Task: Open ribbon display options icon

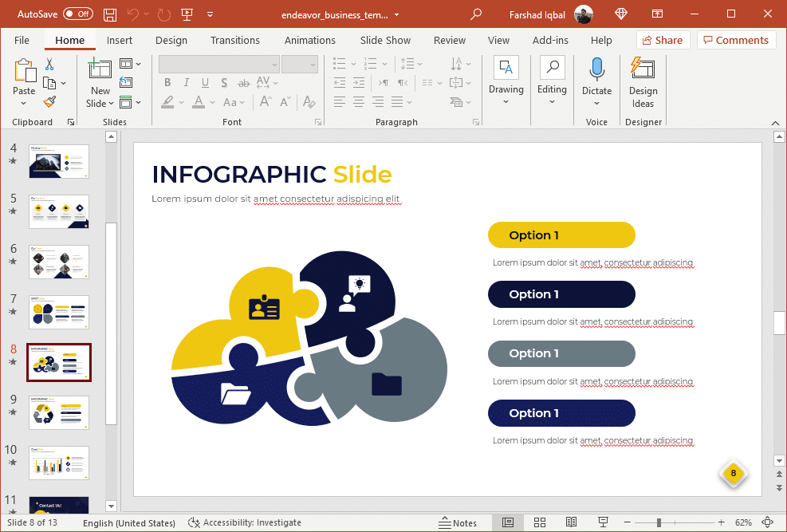Action: pos(657,14)
